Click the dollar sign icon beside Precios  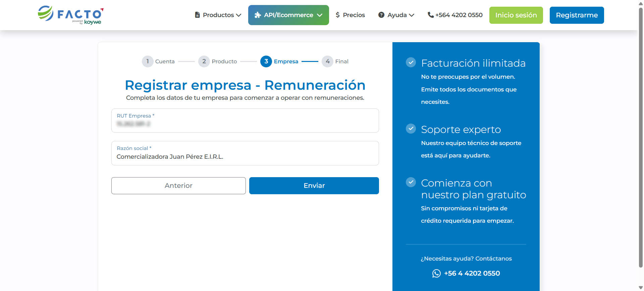click(338, 15)
